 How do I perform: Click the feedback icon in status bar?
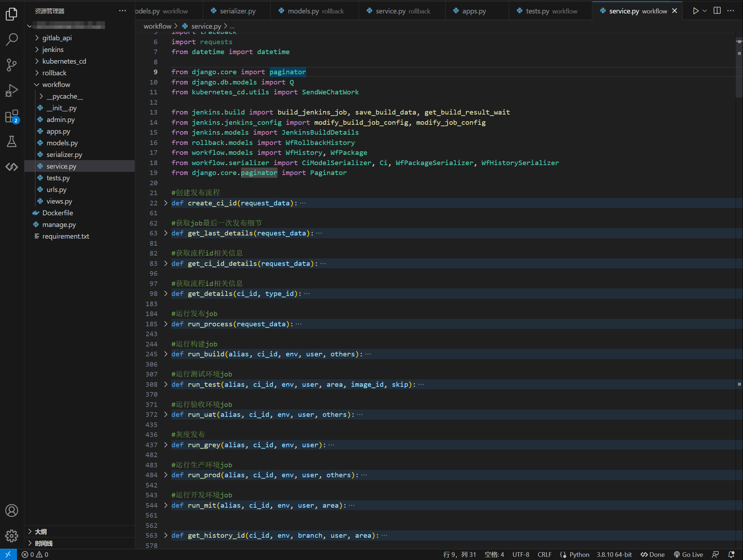point(715,554)
